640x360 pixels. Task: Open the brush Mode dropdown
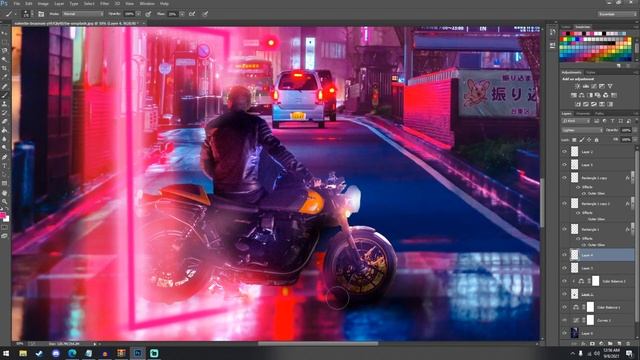pyautogui.click(x=83, y=13)
